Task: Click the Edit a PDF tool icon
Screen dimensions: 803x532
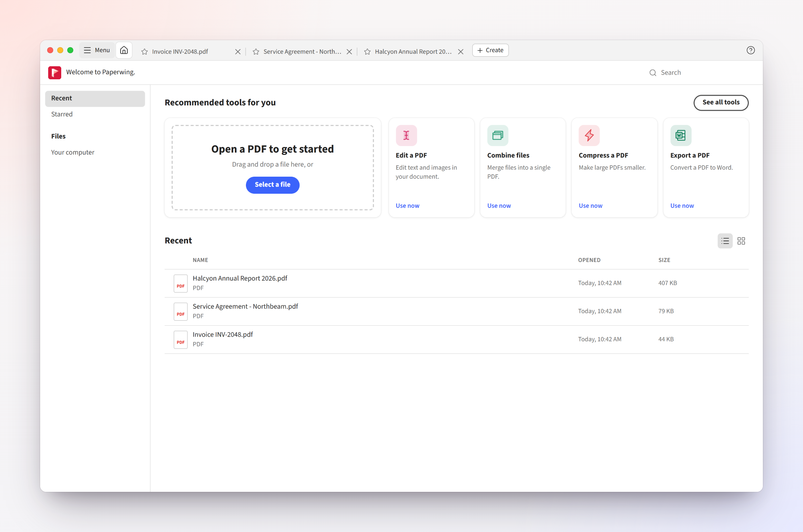Action: click(x=406, y=136)
